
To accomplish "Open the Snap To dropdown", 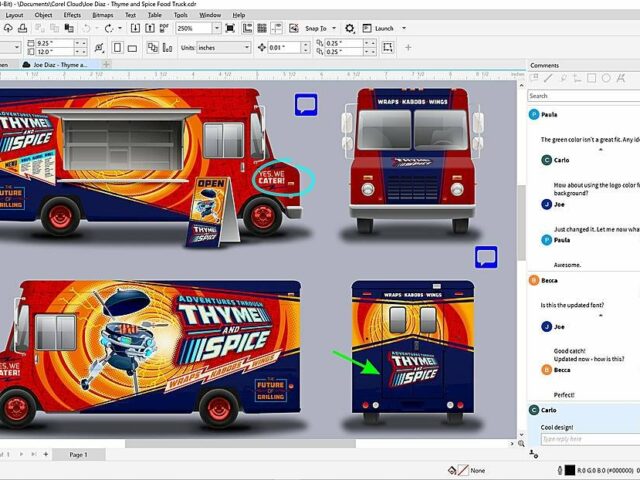I will pyautogui.click(x=320, y=28).
